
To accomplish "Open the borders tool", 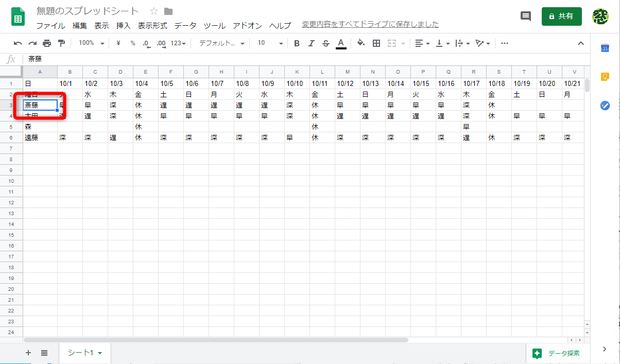I will (x=376, y=43).
